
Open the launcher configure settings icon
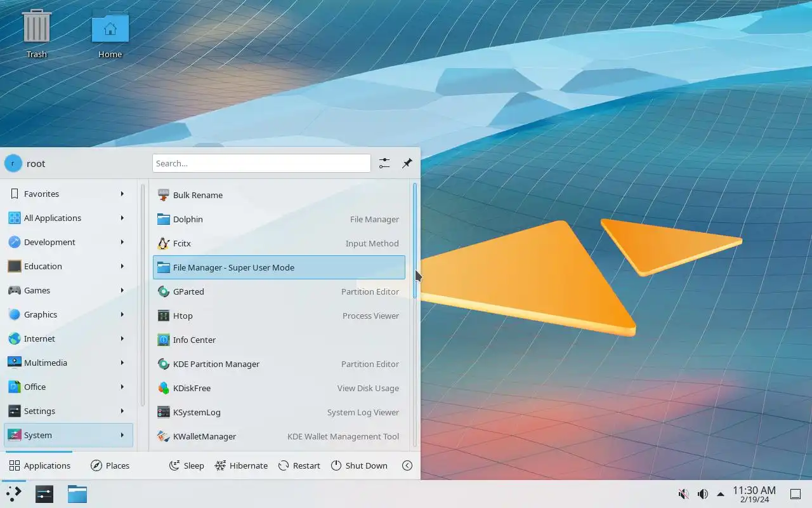tap(384, 163)
